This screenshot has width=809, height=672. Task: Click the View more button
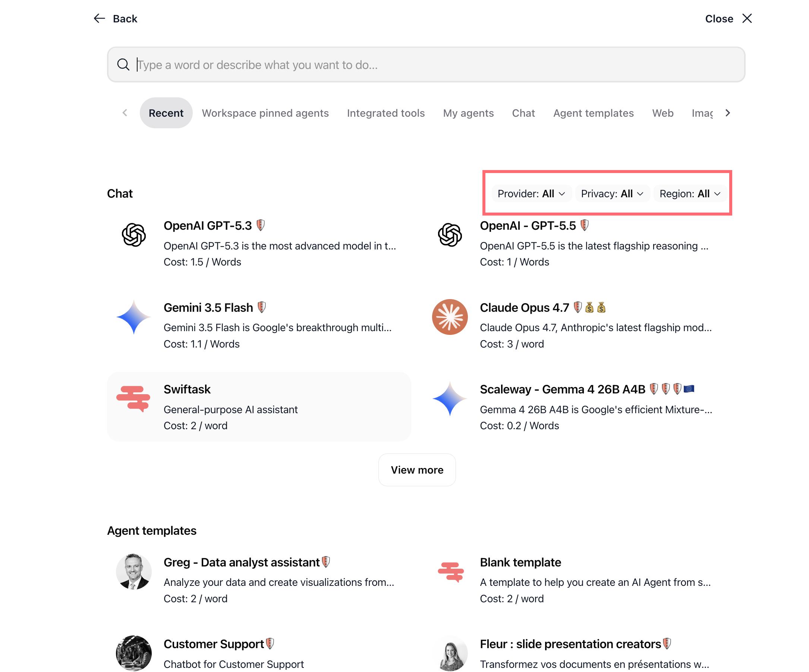[417, 470]
